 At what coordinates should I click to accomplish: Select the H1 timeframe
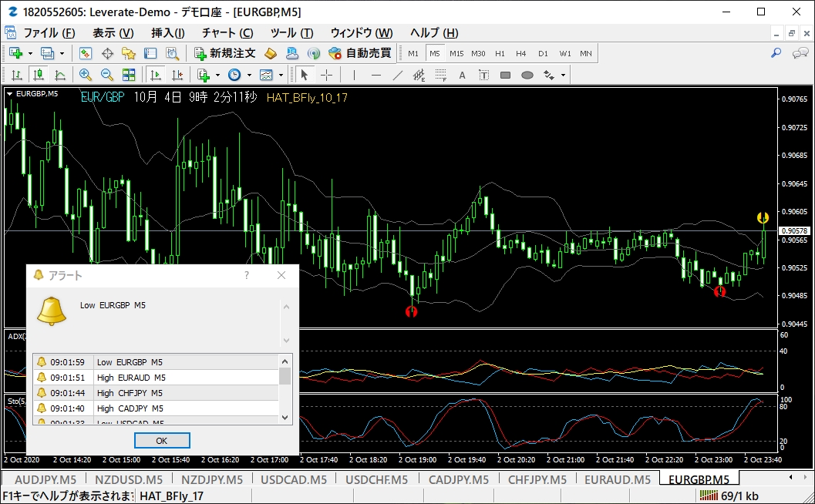click(500, 53)
